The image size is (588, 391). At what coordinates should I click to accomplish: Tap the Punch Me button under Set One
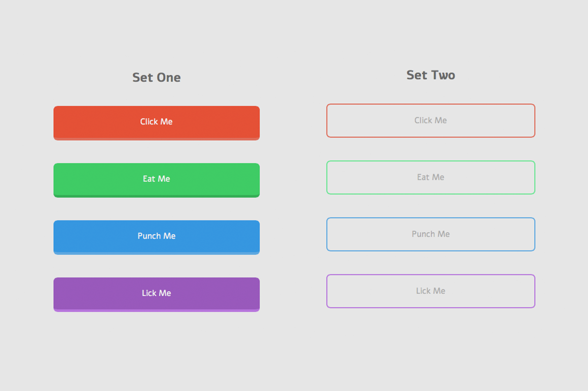[156, 237]
